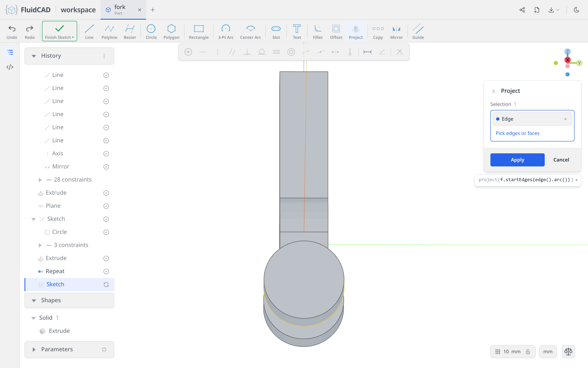Click the 10 mm grid size field

coord(512,351)
